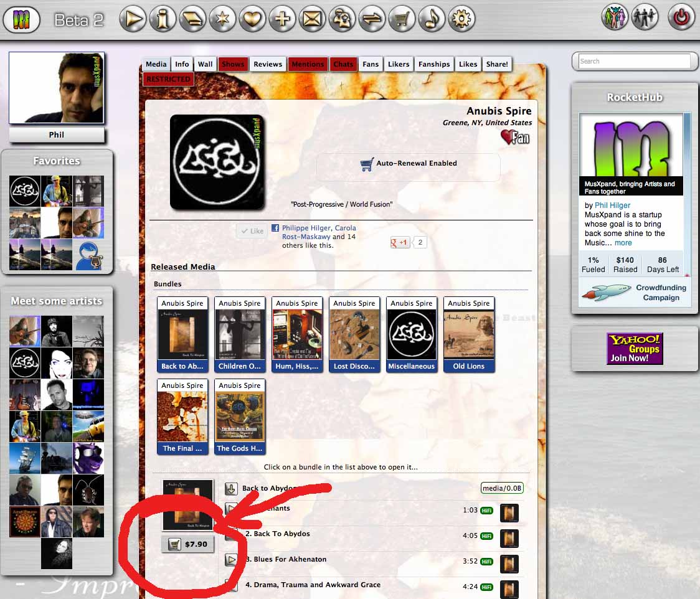Image resolution: width=700 pixels, height=599 pixels.
Task: Click into the Search field
Action: [635, 61]
